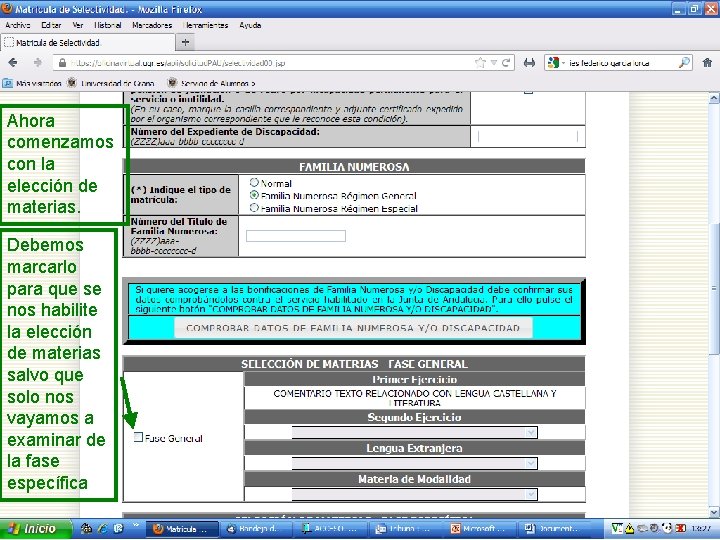720x540 pixels.
Task: Open the Windows Inicio start button
Action: (36, 529)
